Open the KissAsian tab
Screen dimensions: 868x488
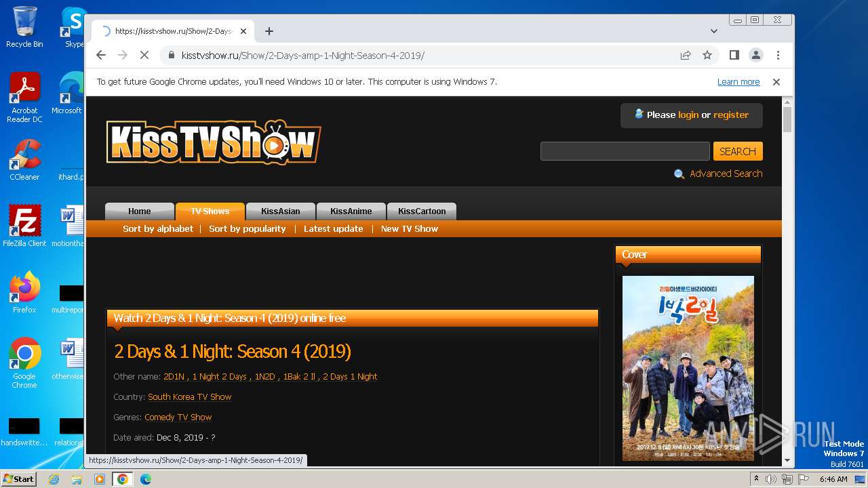[281, 211]
